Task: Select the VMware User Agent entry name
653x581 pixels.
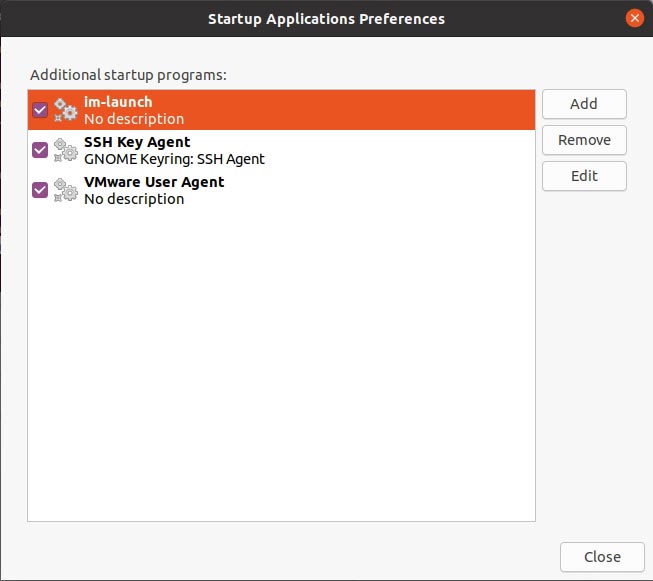Action: click(x=154, y=182)
